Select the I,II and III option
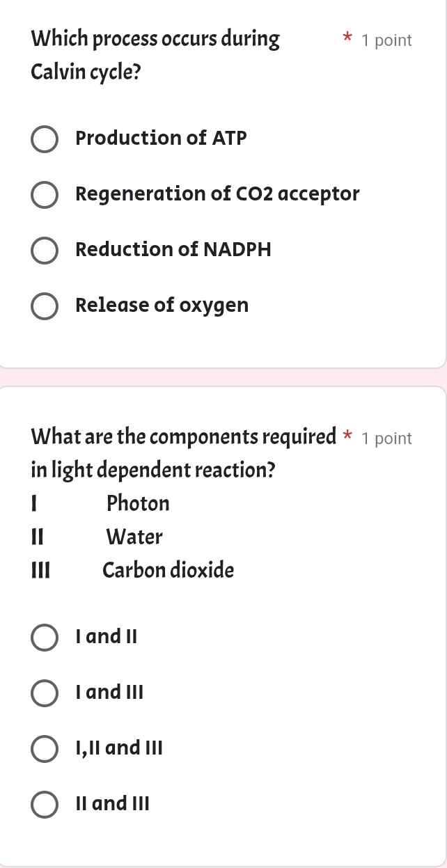The image size is (447, 868). pyautogui.click(x=45, y=749)
